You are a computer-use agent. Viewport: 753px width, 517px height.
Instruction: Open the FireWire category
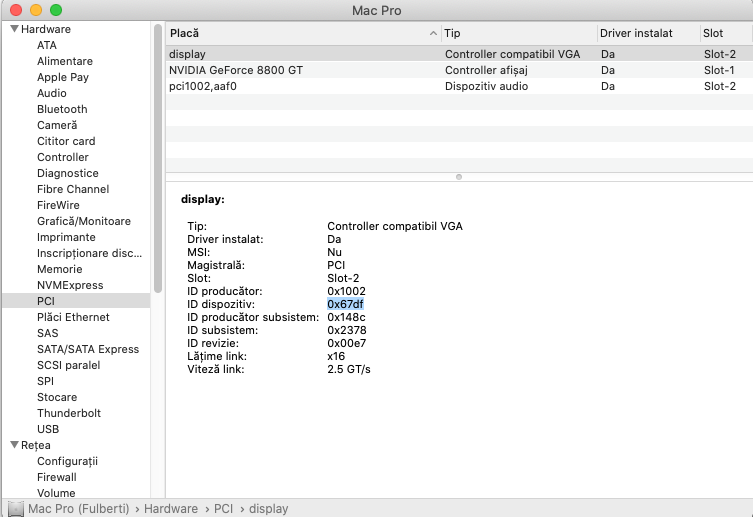pyautogui.click(x=58, y=205)
